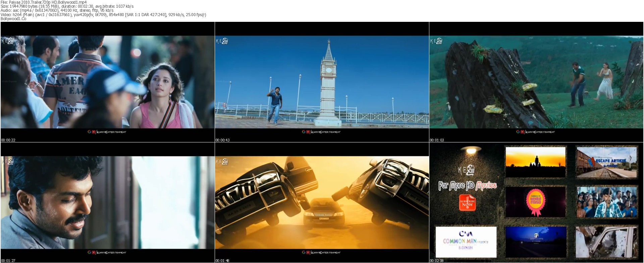The height and width of the screenshot is (263, 644).
Task: Click the KE logo under the lamp
Action: click(x=466, y=170)
